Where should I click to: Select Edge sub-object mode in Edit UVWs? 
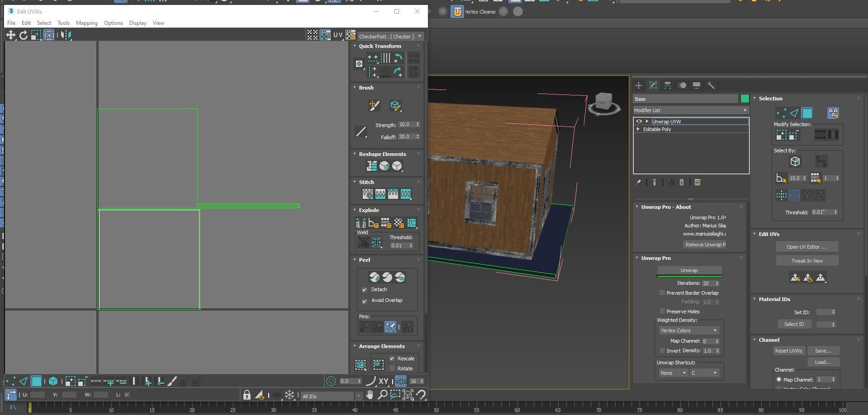(24, 381)
